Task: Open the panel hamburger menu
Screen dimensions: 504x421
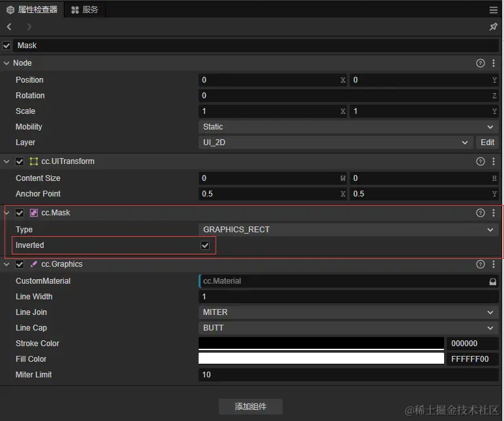Action: [x=494, y=10]
